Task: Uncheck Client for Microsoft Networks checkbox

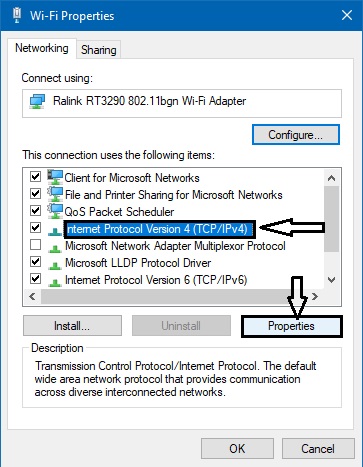Action: pyautogui.click(x=35, y=176)
